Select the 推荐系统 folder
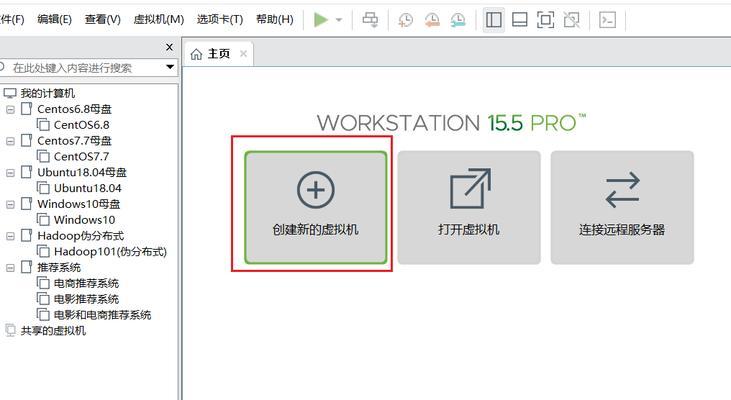 tap(59, 268)
